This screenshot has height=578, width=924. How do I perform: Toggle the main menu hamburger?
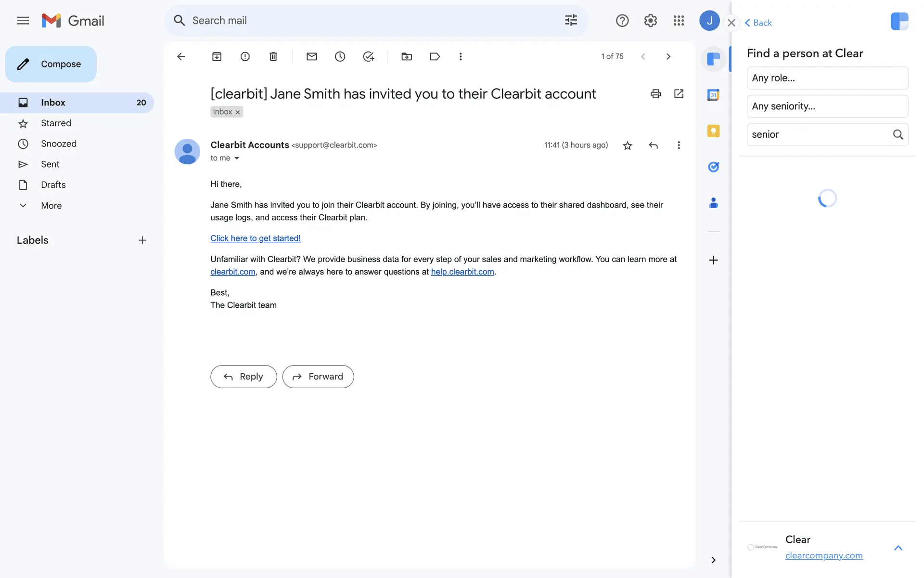click(23, 21)
